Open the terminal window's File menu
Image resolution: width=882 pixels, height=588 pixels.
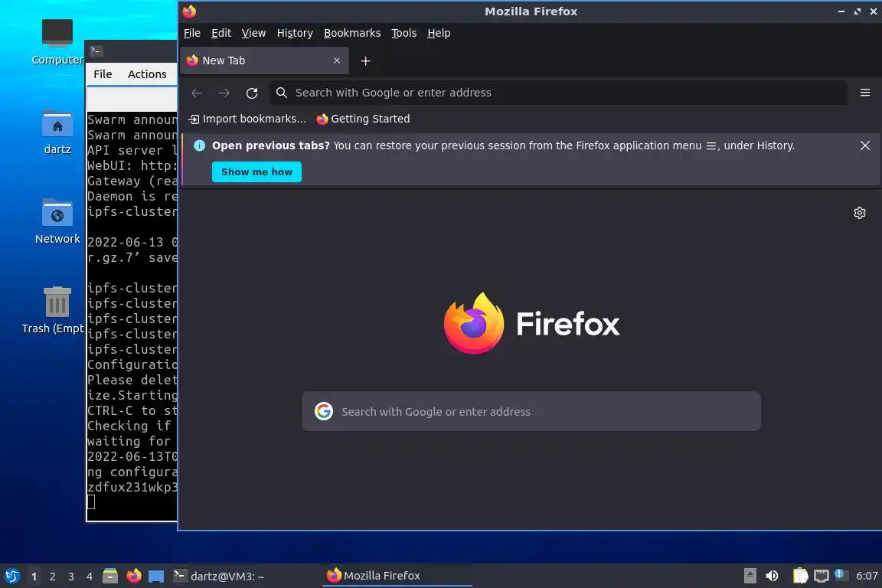click(103, 74)
